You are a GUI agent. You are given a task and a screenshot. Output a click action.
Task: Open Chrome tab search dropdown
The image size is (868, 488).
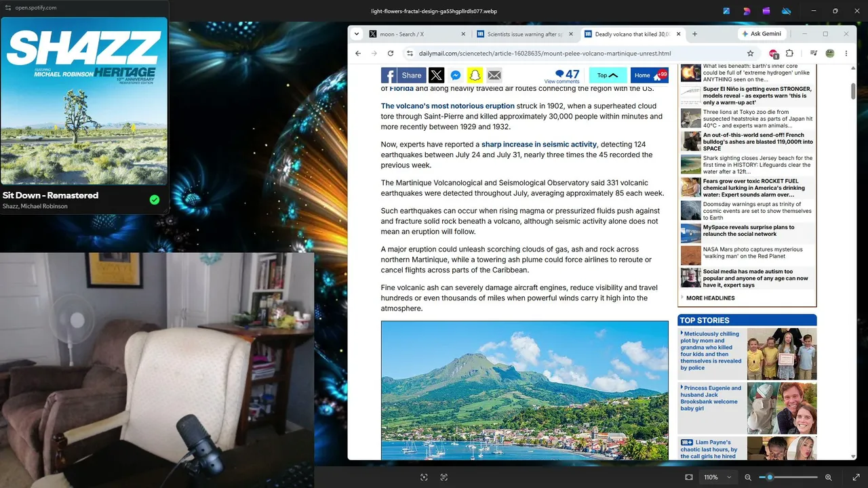pos(357,34)
